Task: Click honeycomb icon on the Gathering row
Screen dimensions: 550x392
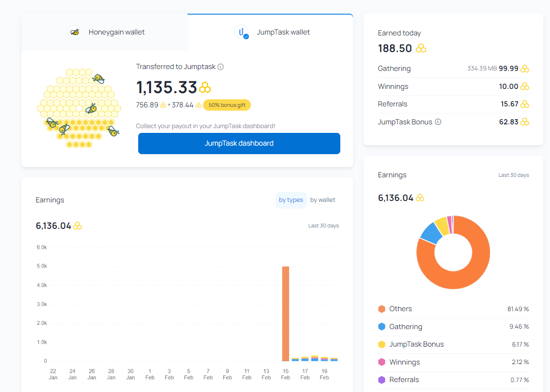Action: [524, 69]
